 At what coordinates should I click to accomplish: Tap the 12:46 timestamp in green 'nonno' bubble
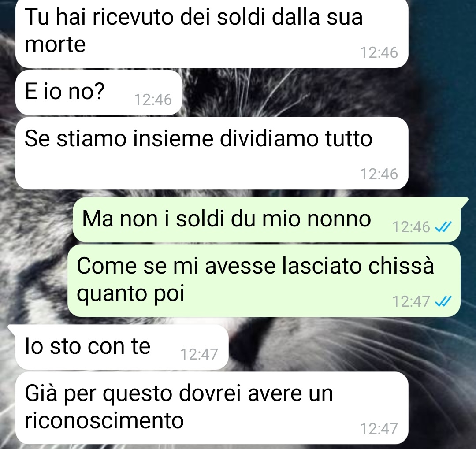click(411, 227)
